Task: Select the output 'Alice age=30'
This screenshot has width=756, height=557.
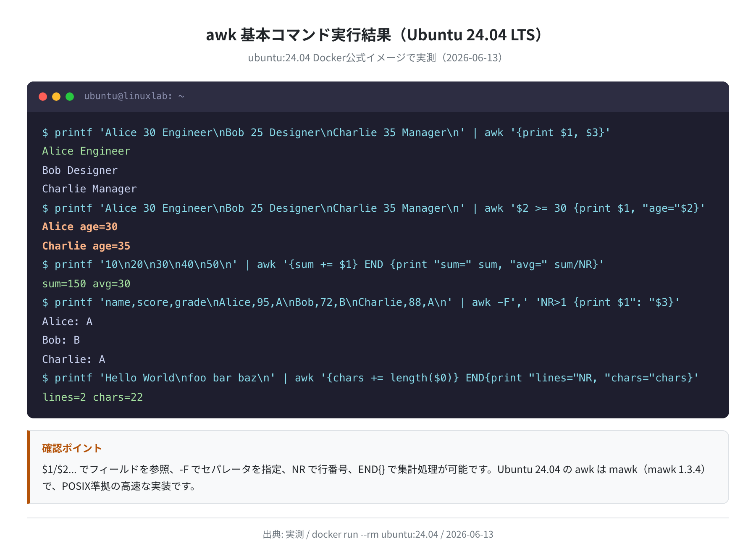Action: coord(80,227)
